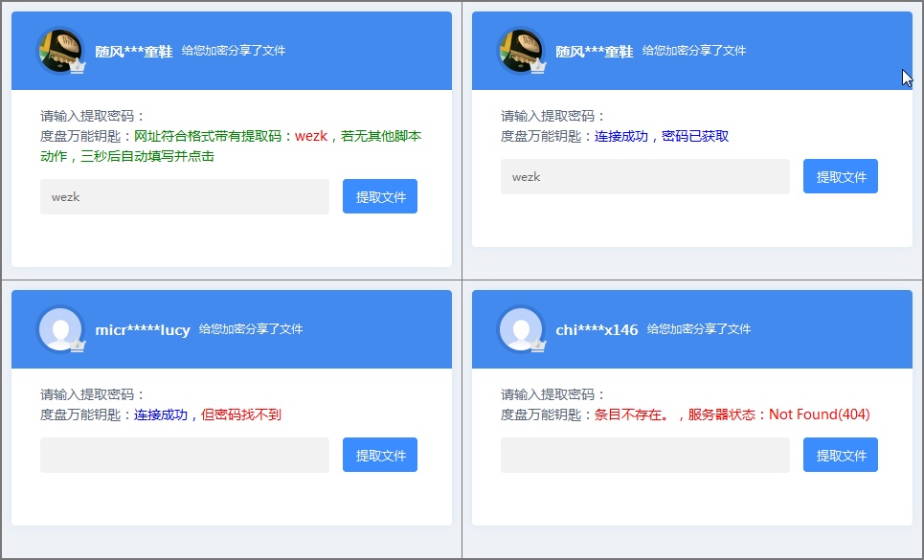The height and width of the screenshot is (560, 924).
Task: Click 给您加密分享了文件 next to micr*****lucy
Action: click(251, 329)
